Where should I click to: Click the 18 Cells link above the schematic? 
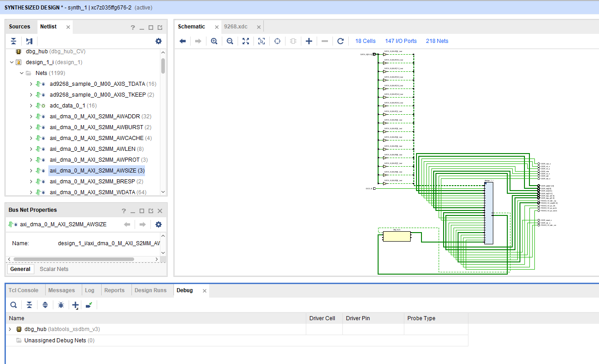pos(365,41)
